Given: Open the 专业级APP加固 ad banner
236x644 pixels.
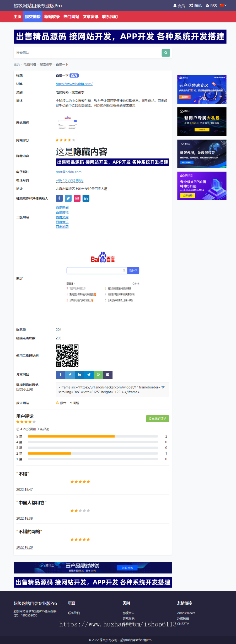Looking at the screenshot, I should [x=202, y=186].
